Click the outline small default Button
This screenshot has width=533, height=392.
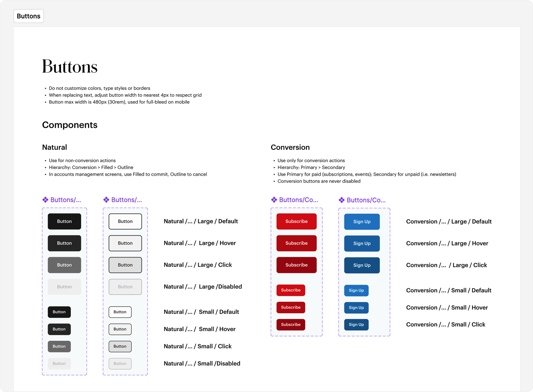(120, 312)
